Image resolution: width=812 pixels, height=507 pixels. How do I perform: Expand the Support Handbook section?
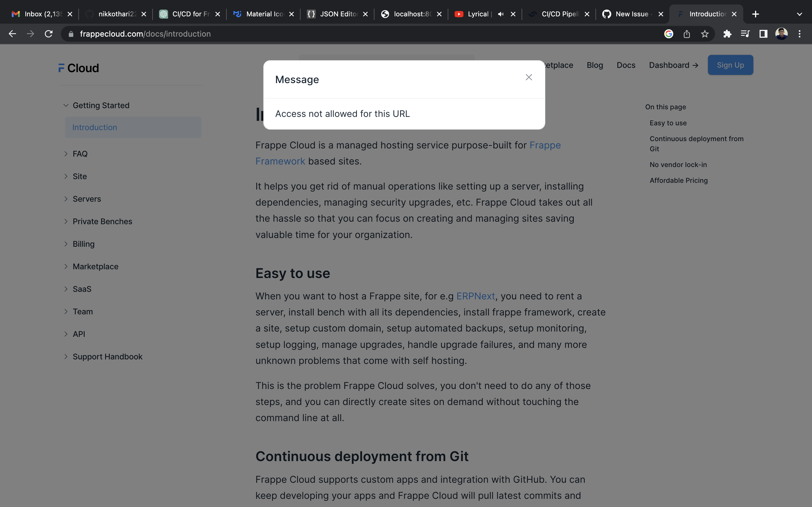[x=107, y=356]
